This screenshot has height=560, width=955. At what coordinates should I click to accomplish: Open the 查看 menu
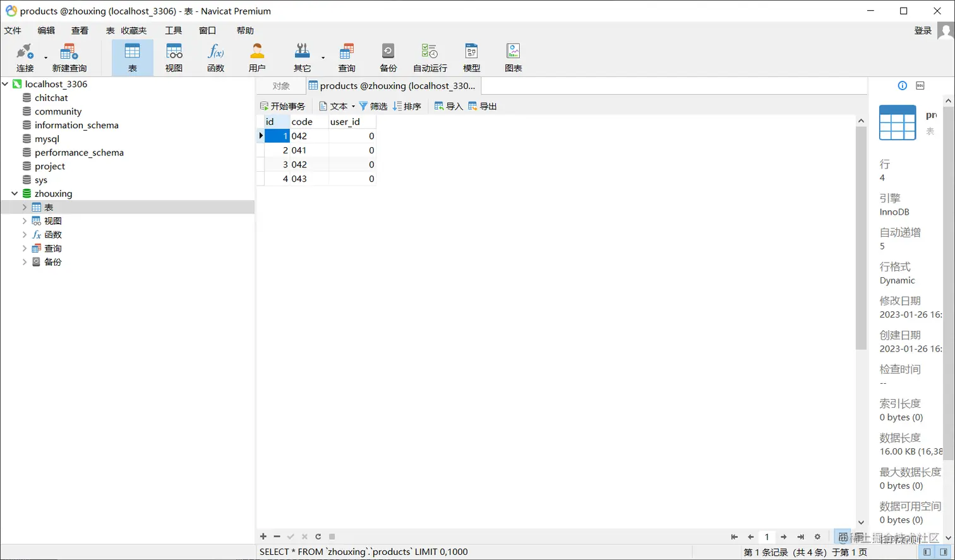80,30
